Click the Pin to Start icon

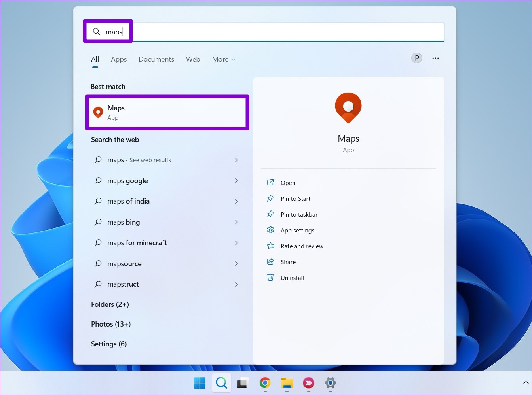(270, 198)
